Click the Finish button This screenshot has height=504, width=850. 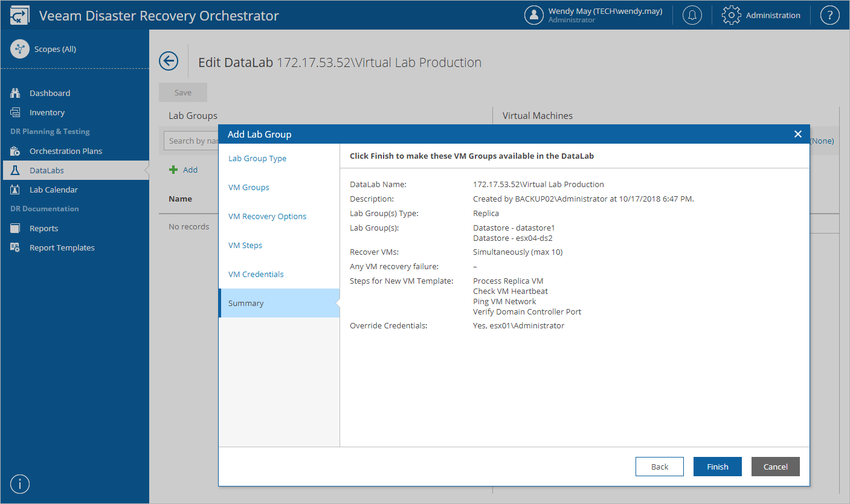tap(718, 467)
